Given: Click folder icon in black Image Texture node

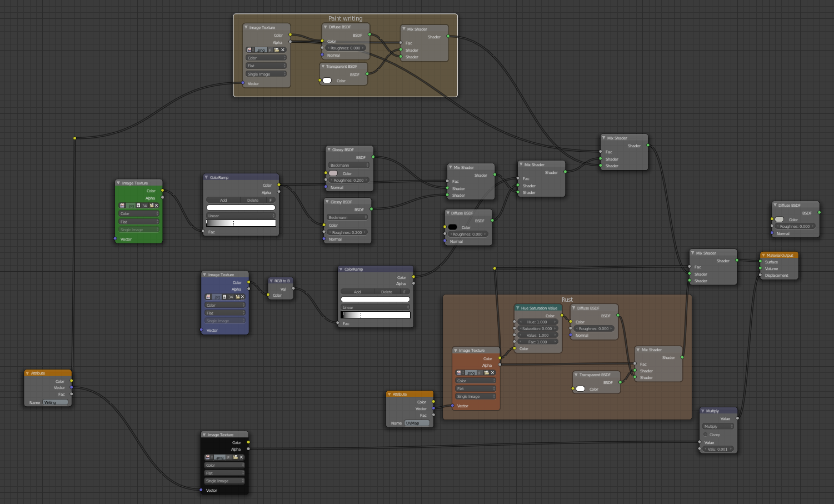Looking at the screenshot, I should click(235, 457).
